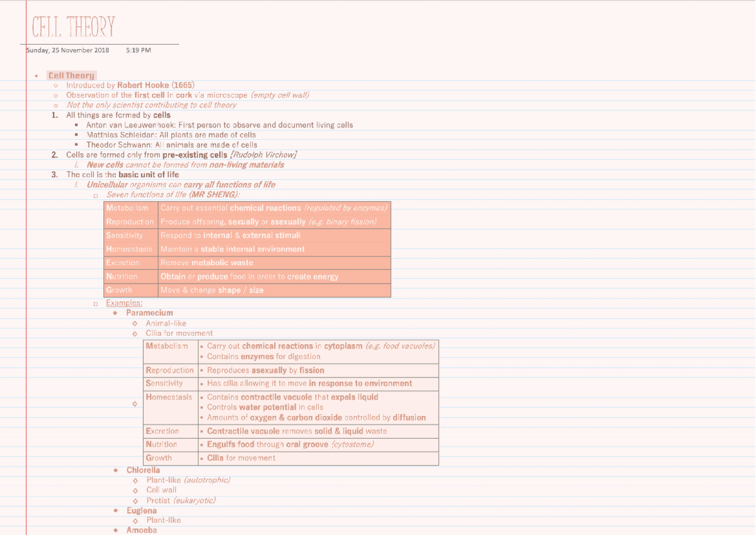Click the Excretion cell in the orange table

[x=130, y=263]
